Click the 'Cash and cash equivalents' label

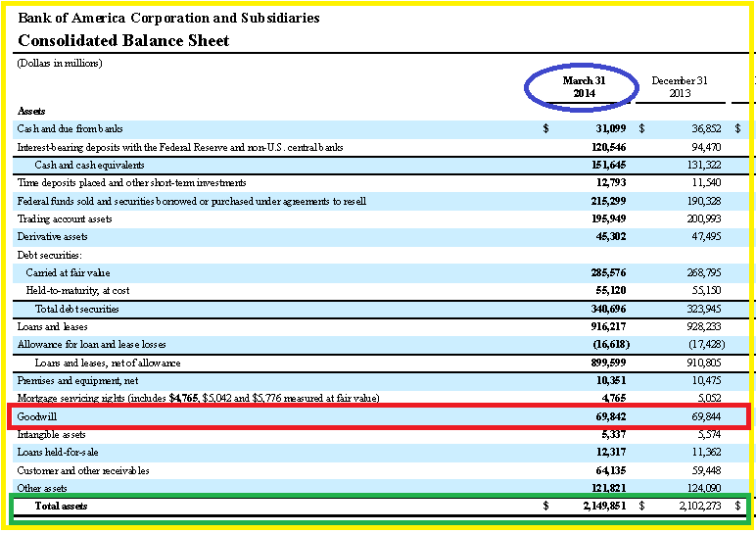pyautogui.click(x=89, y=165)
